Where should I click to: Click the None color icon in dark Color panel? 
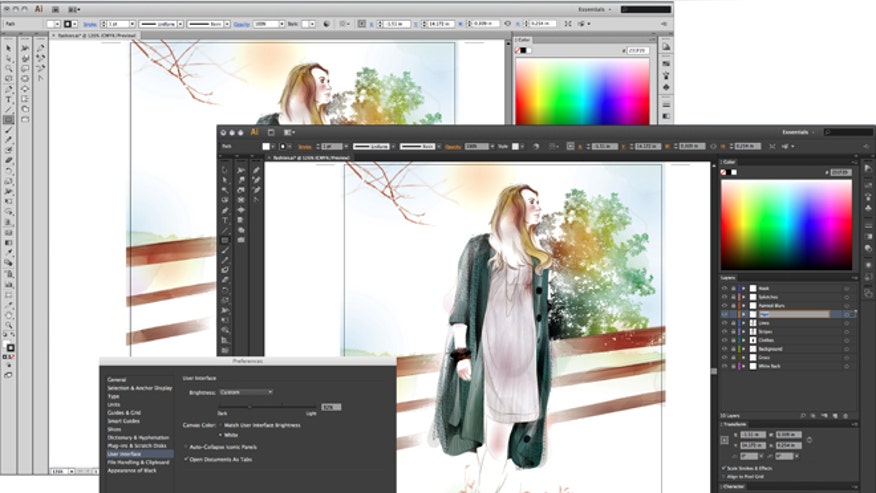(723, 172)
